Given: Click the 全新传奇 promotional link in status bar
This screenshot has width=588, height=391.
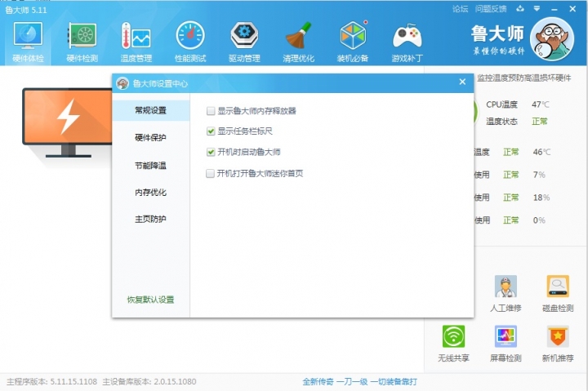Looking at the screenshot, I should [359, 382].
